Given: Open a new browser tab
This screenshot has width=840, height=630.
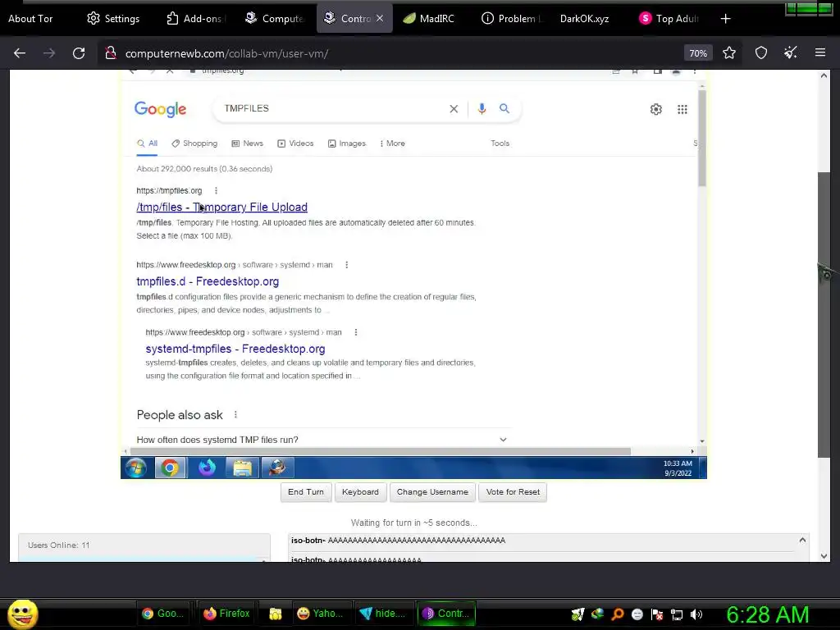Looking at the screenshot, I should point(725,19).
